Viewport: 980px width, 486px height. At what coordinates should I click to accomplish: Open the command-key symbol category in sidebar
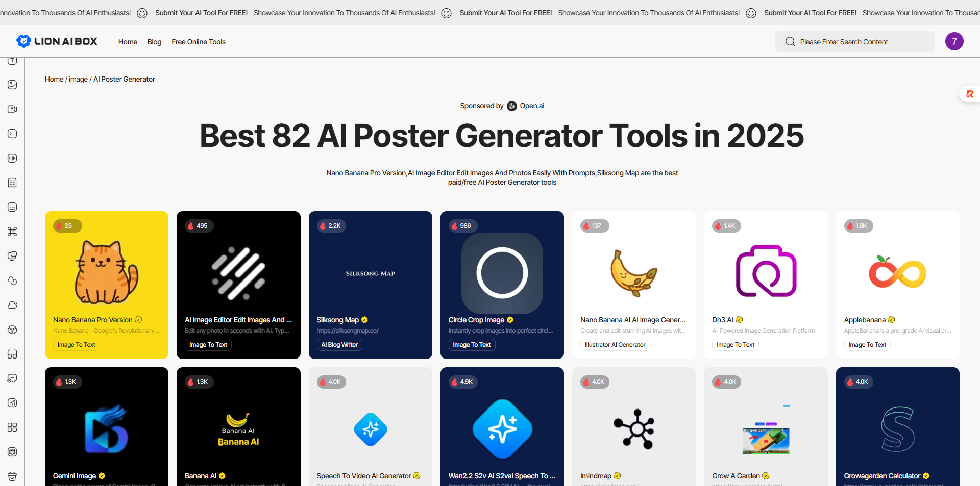[x=12, y=232]
